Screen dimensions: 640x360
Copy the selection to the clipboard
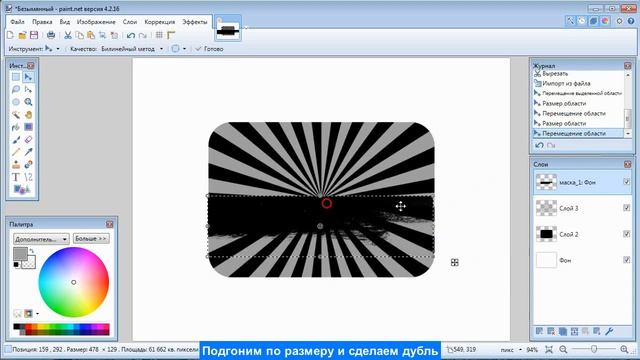80,36
